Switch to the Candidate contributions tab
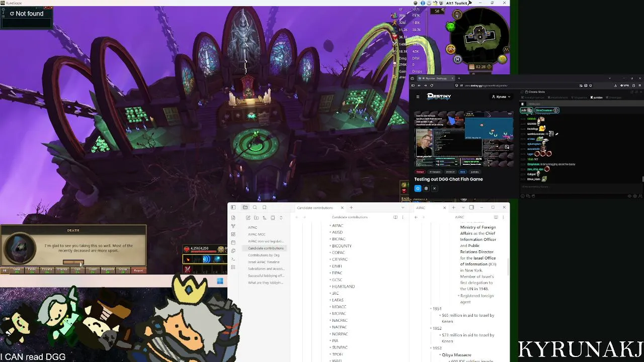 [320, 208]
